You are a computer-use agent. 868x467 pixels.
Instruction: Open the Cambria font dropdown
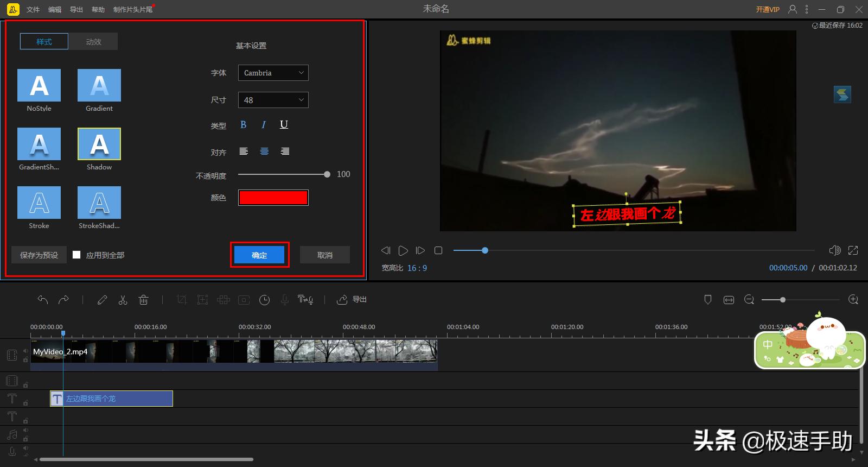point(273,73)
